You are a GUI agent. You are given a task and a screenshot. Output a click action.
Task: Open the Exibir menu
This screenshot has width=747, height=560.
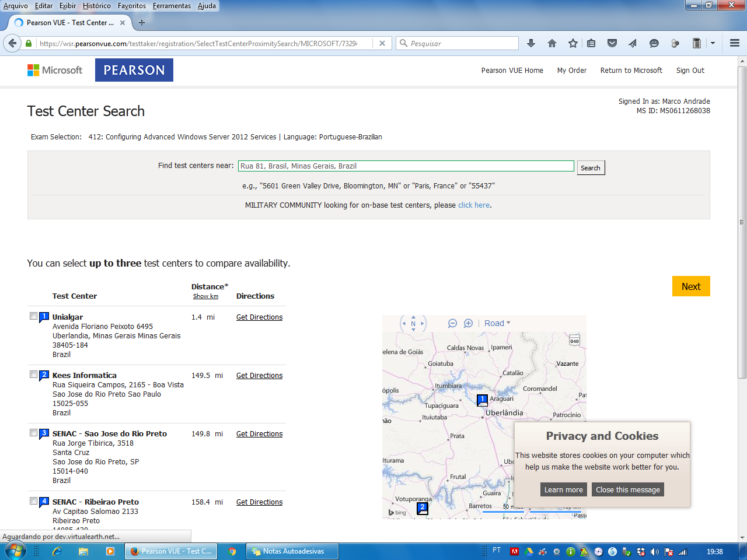68,6
